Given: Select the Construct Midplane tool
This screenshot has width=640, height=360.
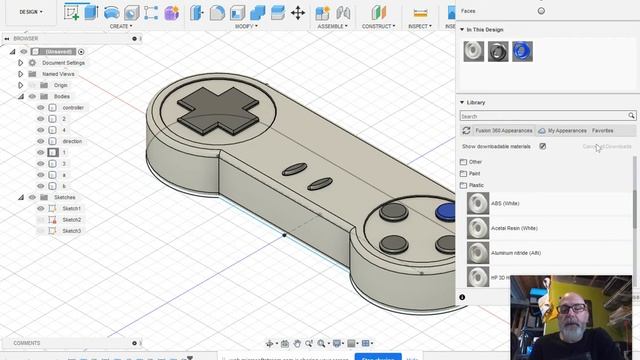Looking at the screenshot, I should (x=379, y=13).
